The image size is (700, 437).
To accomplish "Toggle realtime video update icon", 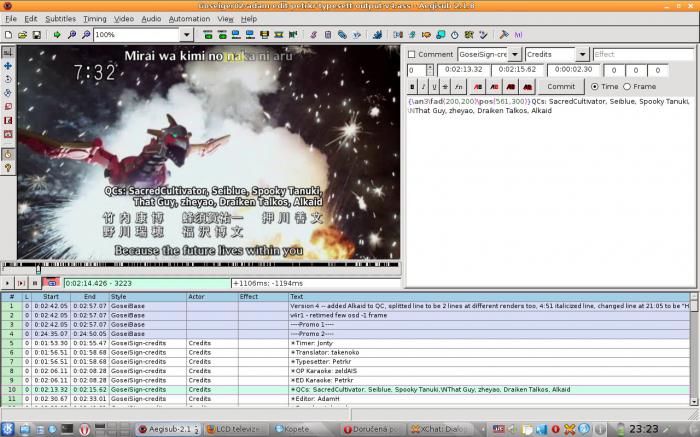I will tap(8, 155).
